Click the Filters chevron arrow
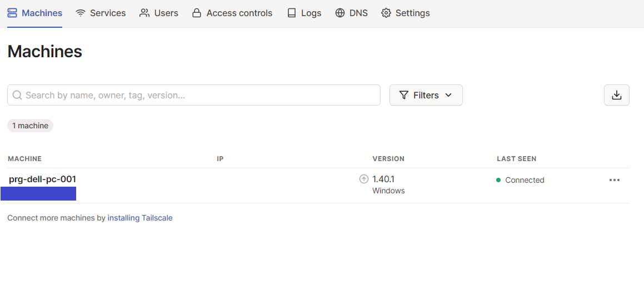 pos(448,95)
